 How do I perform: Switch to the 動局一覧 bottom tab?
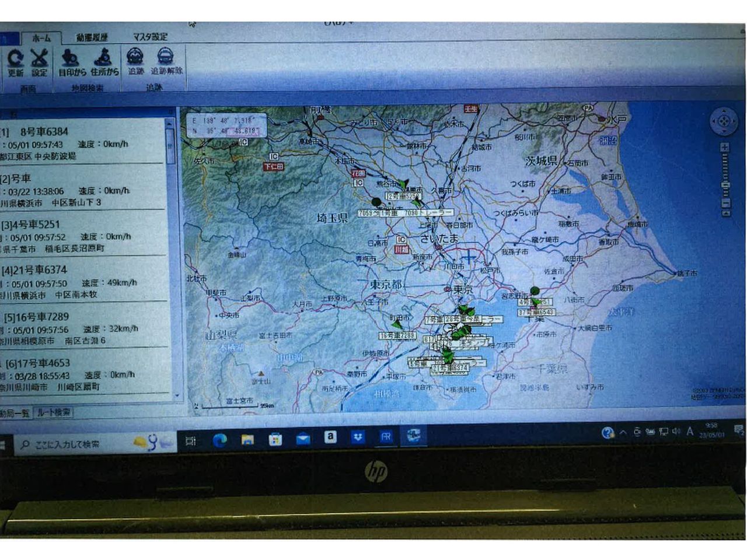15,413
